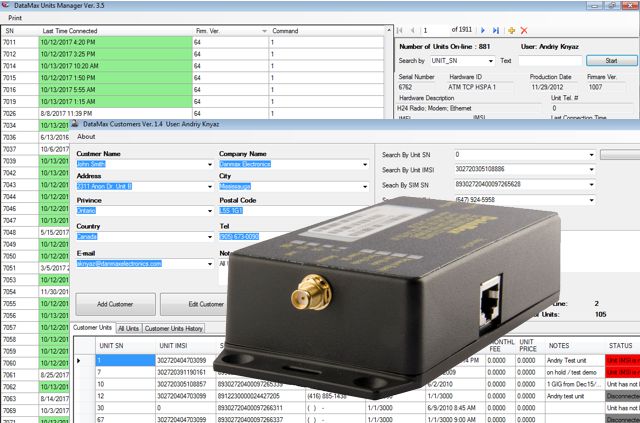
Task: Expand Company Name dropdown
Action: click(365, 164)
